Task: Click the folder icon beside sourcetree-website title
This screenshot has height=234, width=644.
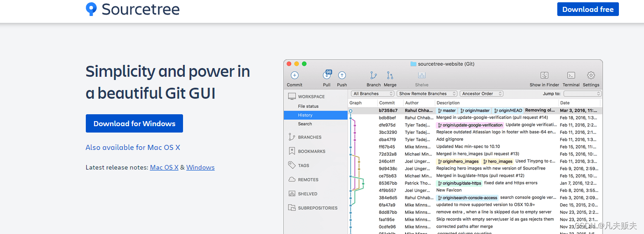Action: pyautogui.click(x=414, y=64)
